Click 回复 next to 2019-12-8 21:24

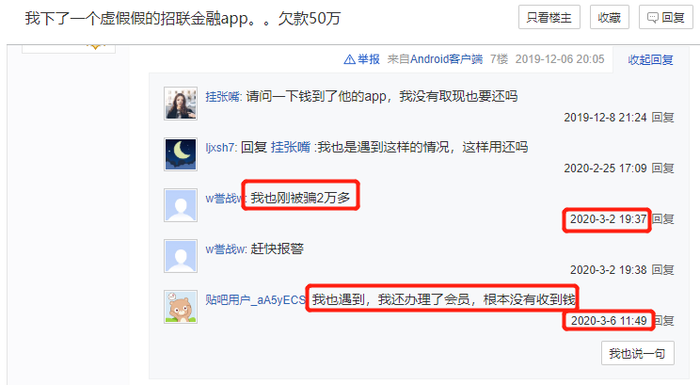pyautogui.click(x=662, y=117)
